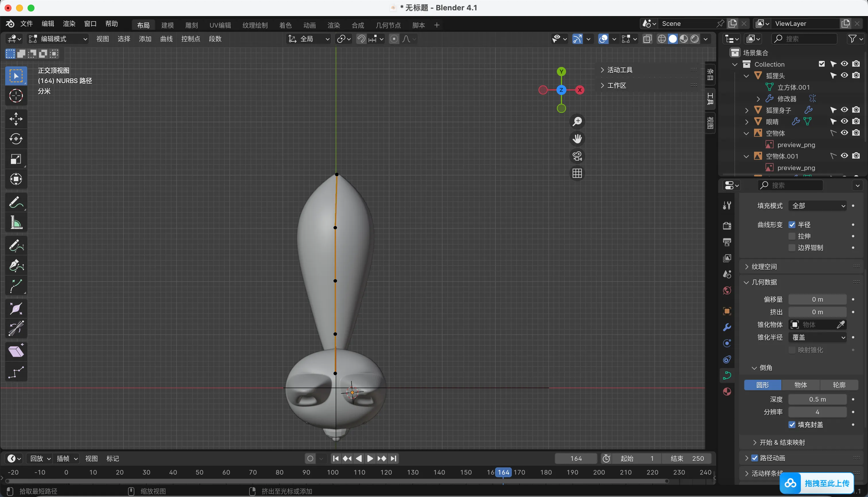Select the Move tool in toolbar
Screen dimensions: 868x497
tap(16, 119)
